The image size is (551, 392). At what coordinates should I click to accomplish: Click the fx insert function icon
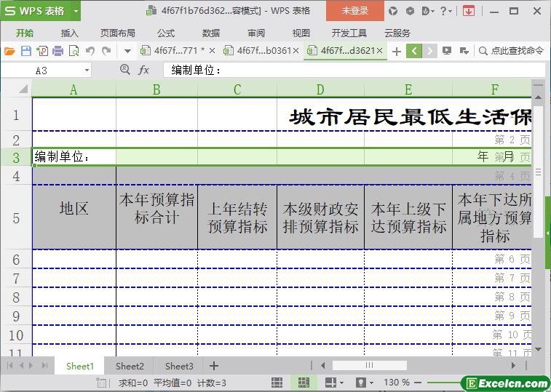[144, 70]
